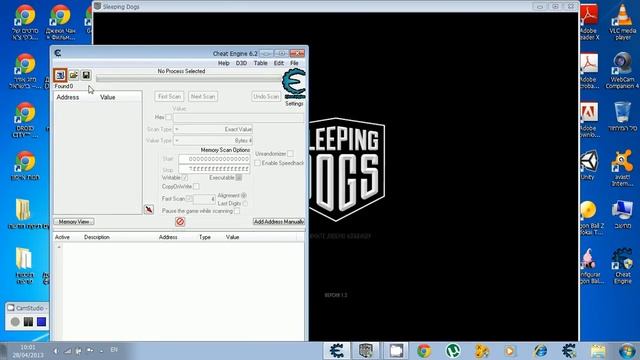Click the floppy disk save icon
The image size is (640, 360).
[x=86, y=75]
